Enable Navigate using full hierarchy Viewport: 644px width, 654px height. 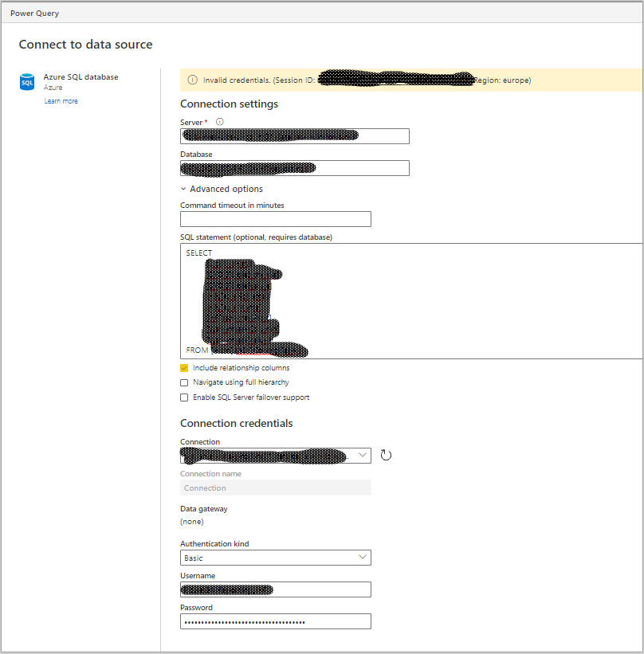(x=184, y=382)
